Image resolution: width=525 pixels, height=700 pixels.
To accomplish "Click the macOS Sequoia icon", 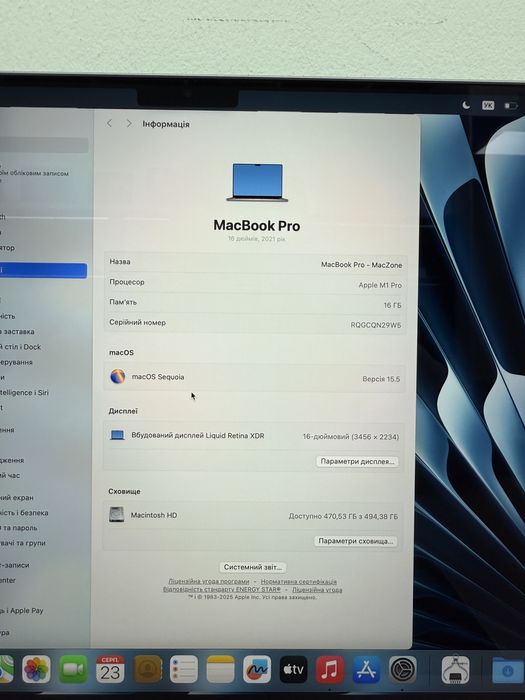I will pyautogui.click(x=117, y=376).
